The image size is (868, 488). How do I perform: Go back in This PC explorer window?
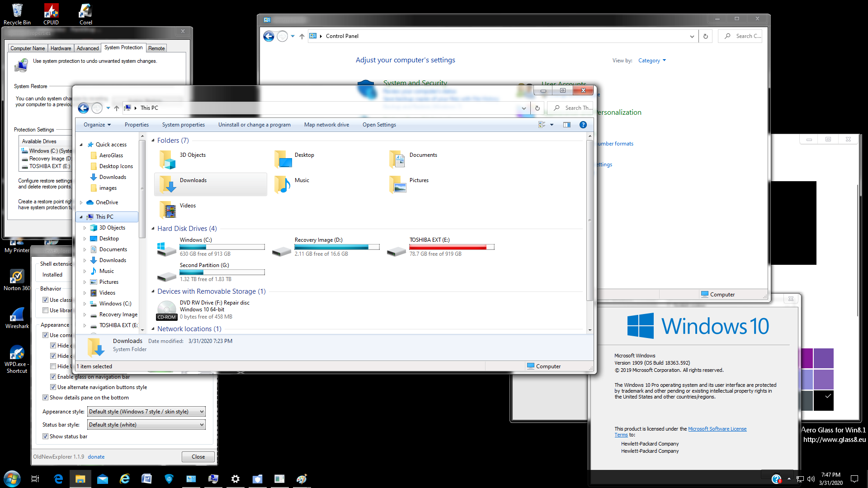(83, 108)
